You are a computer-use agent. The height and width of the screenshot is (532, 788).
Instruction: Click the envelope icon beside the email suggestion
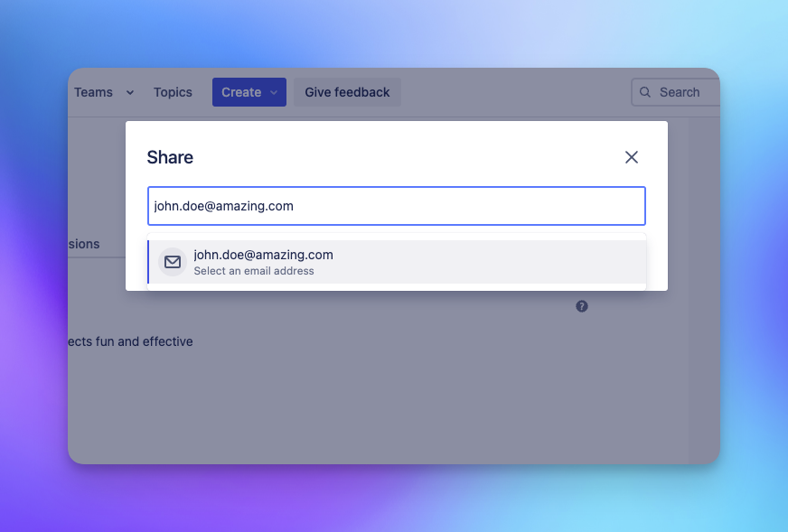[173, 262]
